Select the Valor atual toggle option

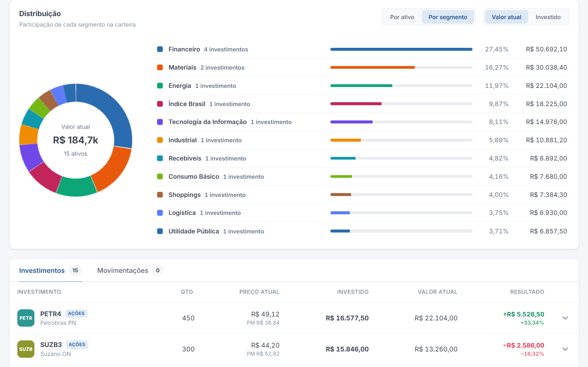coord(506,17)
